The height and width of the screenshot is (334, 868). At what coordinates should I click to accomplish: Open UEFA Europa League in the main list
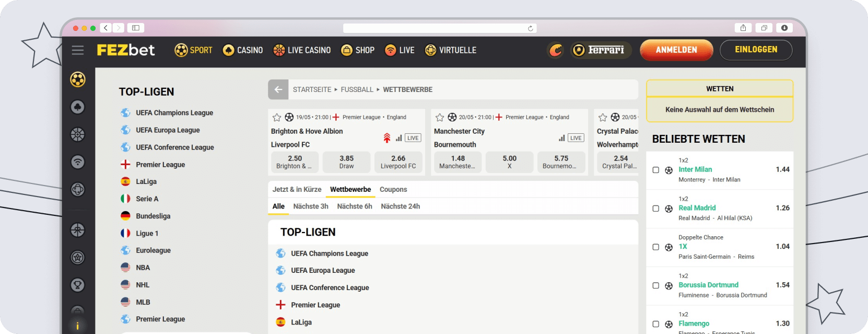323,270
